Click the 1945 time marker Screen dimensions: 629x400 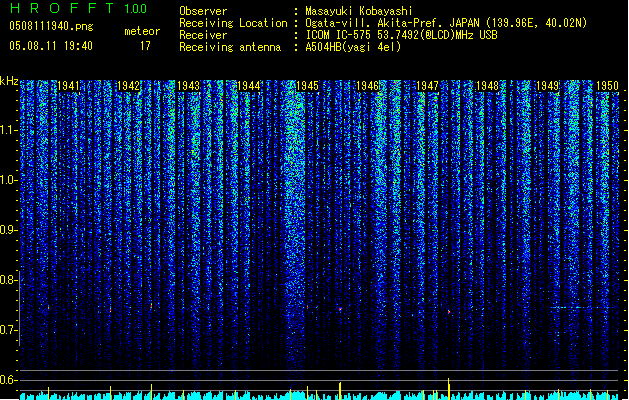(x=307, y=86)
